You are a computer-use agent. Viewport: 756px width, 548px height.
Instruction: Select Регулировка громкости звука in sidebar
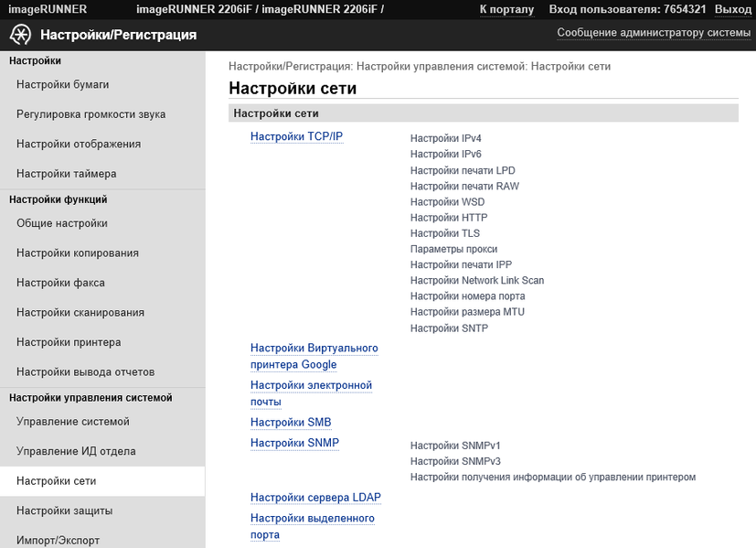point(91,114)
